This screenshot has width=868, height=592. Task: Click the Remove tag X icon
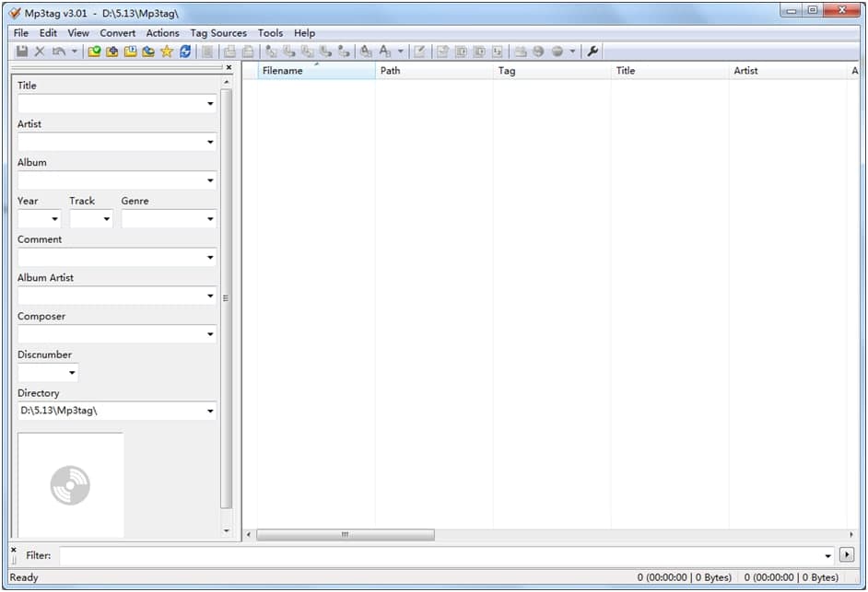[x=40, y=52]
